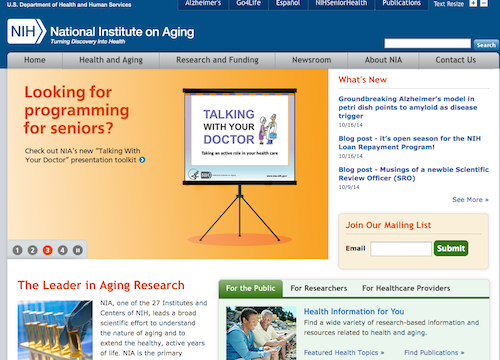Click the 'Text Resize' label

point(449,4)
